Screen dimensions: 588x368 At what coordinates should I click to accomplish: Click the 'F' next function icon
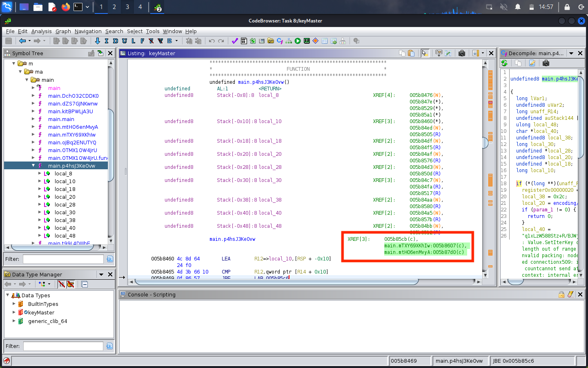[143, 41]
